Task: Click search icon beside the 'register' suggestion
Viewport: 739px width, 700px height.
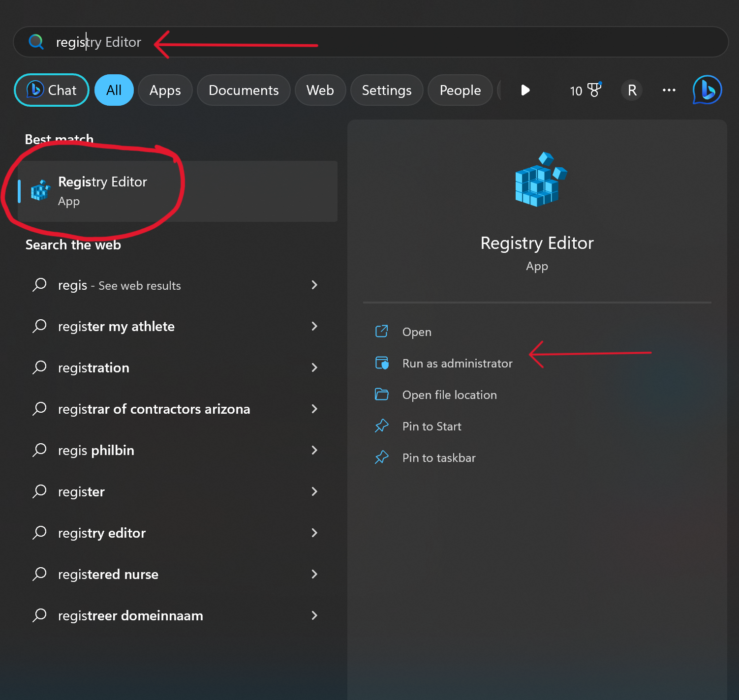Action: tap(39, 491)
